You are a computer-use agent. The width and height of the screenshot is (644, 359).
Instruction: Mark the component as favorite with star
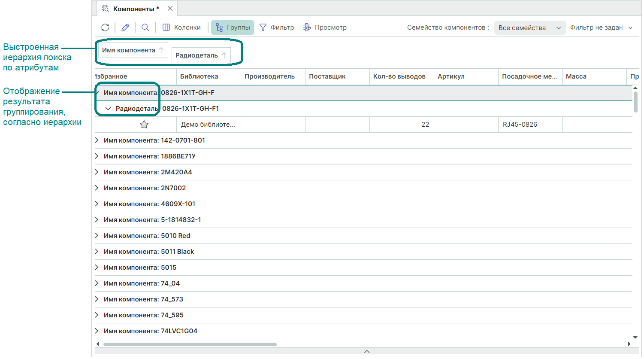(x=144, y=125)
